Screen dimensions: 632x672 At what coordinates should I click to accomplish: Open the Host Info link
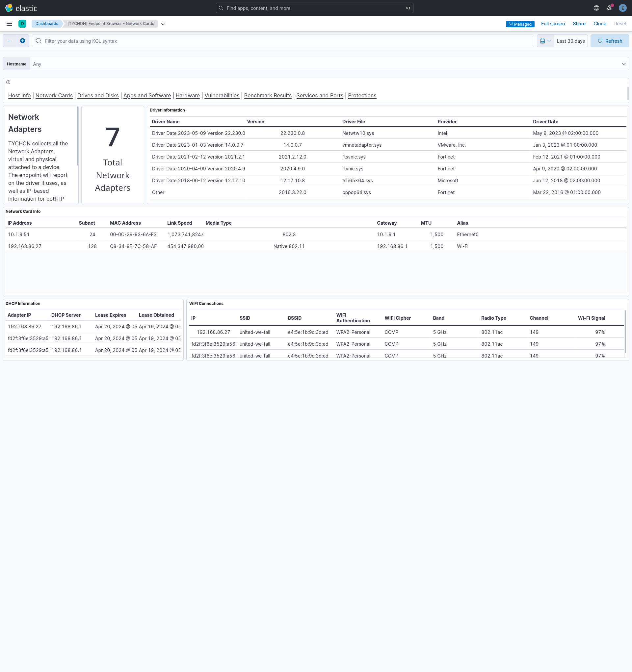tap(19, 95)
